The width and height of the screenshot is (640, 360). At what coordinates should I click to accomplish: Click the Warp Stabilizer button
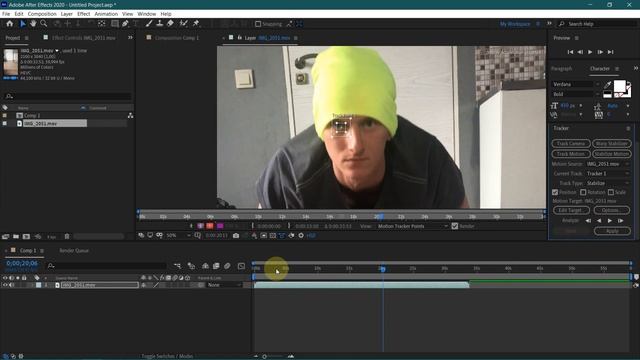click(x=611, y=144)
